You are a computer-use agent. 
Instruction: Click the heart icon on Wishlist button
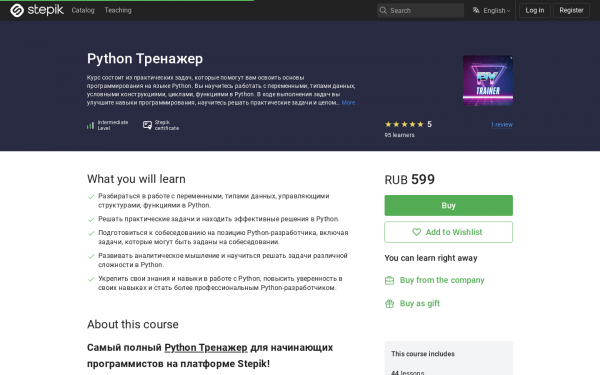[x=416, y=232]
